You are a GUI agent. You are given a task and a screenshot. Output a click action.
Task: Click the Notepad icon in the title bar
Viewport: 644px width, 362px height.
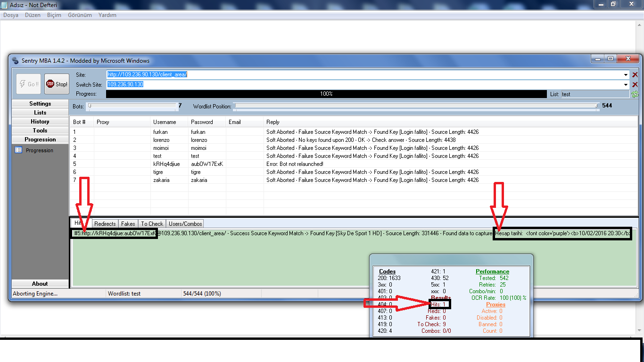[x=5, y=4]
